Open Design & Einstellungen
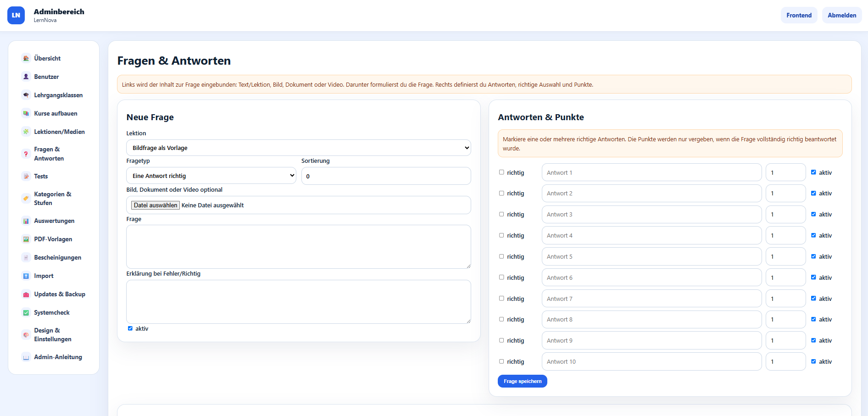Screen dimensions: 868x416 [54, 335]
